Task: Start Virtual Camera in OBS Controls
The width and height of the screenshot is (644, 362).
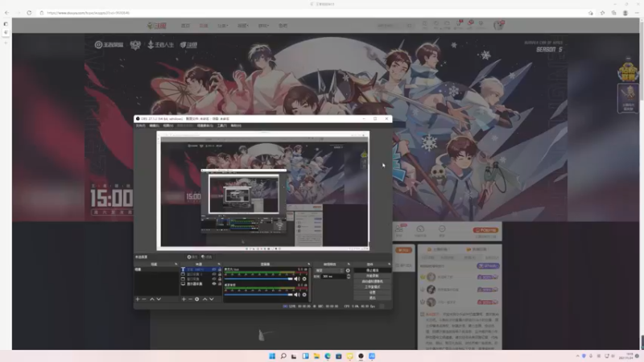Action: [372, 282]
